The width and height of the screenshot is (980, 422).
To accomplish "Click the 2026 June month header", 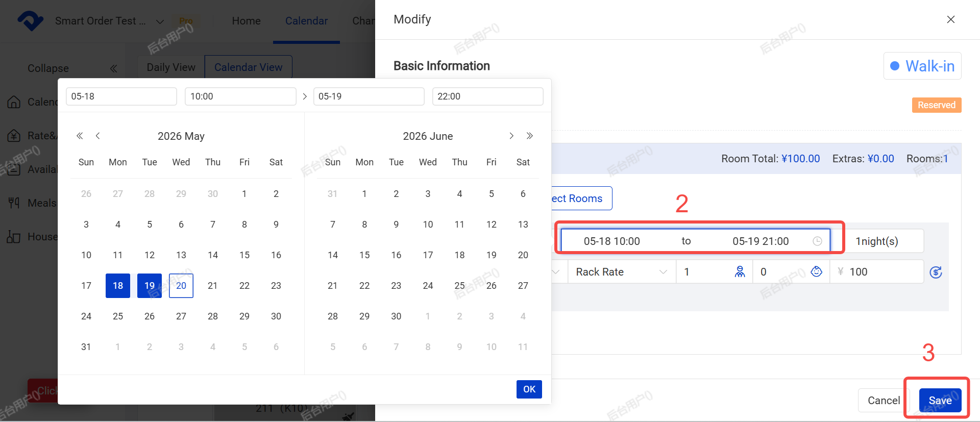I will tap(428, 136).
